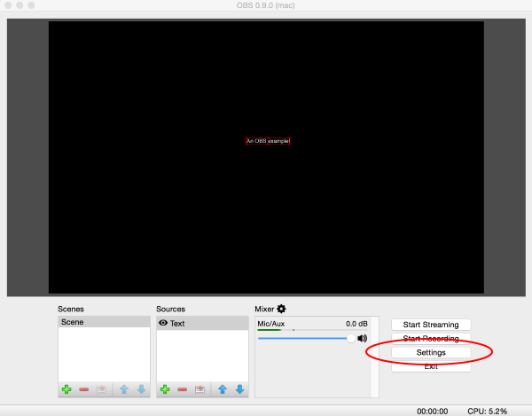Move the Text source up
Screen dimensions: 532x416
[x=223, y=389]
